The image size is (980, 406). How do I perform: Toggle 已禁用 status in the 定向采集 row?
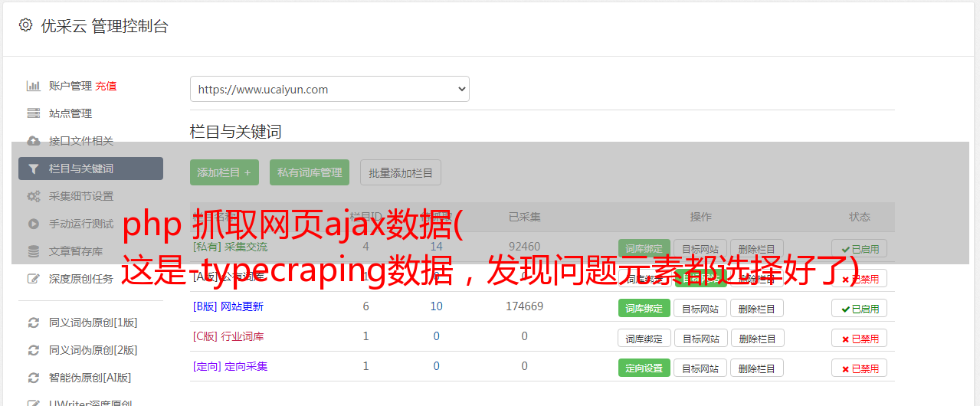point(859,368)
